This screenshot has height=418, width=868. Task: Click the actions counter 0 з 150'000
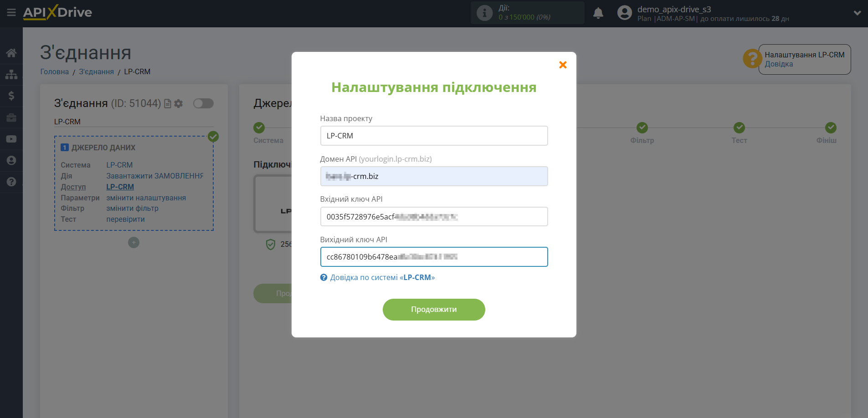click(x=524, y=17)
